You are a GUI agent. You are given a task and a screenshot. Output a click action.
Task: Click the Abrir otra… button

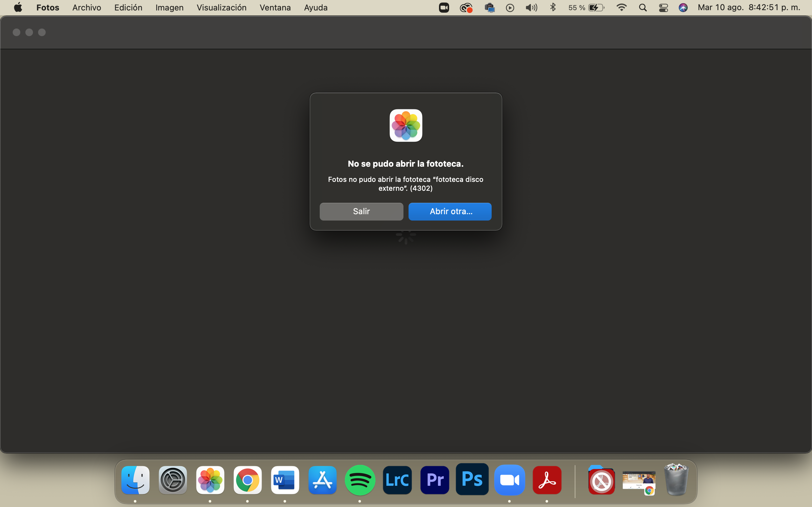[x=450, y=211]
